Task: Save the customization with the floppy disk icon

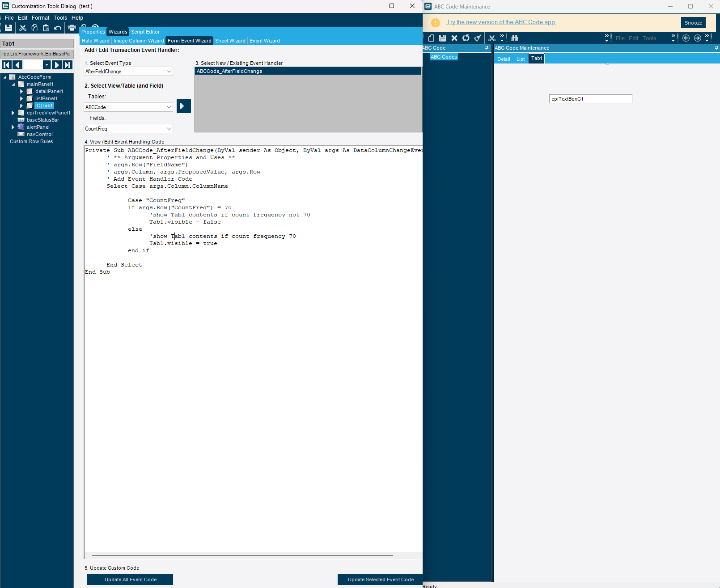Action: [x=8, y=28]
